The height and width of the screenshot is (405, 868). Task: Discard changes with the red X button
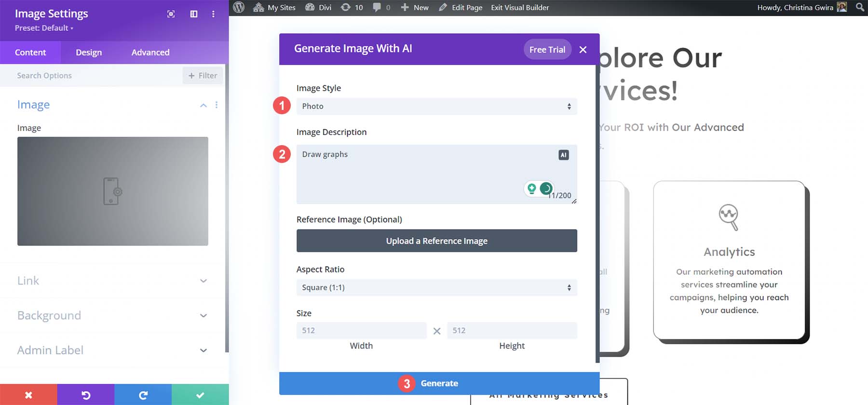(x=28, y=395)
